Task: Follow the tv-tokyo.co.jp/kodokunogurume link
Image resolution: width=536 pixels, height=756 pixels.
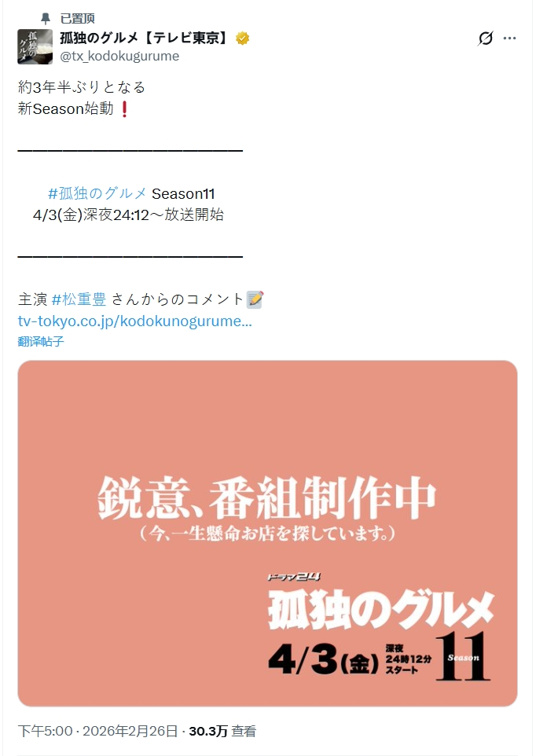Action: (135, 321)
